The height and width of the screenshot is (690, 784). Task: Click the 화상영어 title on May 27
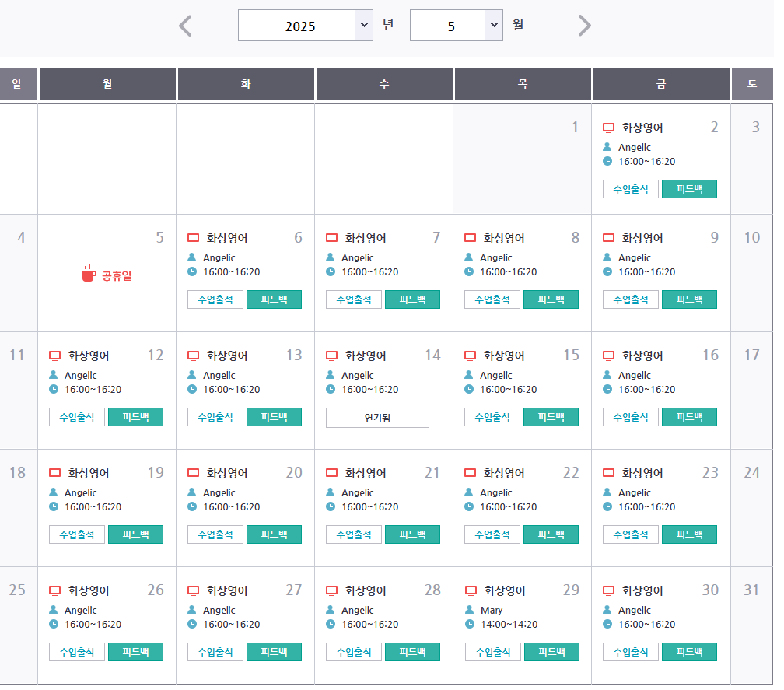click(x=227, y=590)
